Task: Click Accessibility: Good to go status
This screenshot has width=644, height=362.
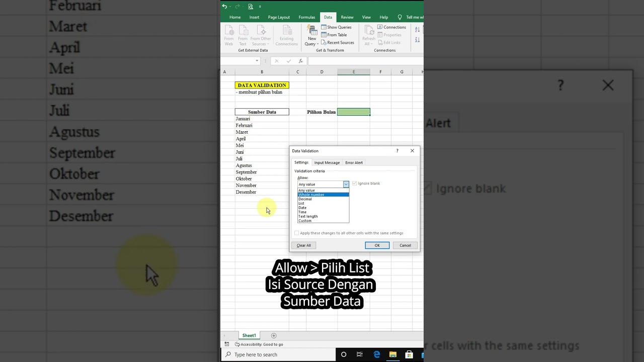Action: point(259,344)
